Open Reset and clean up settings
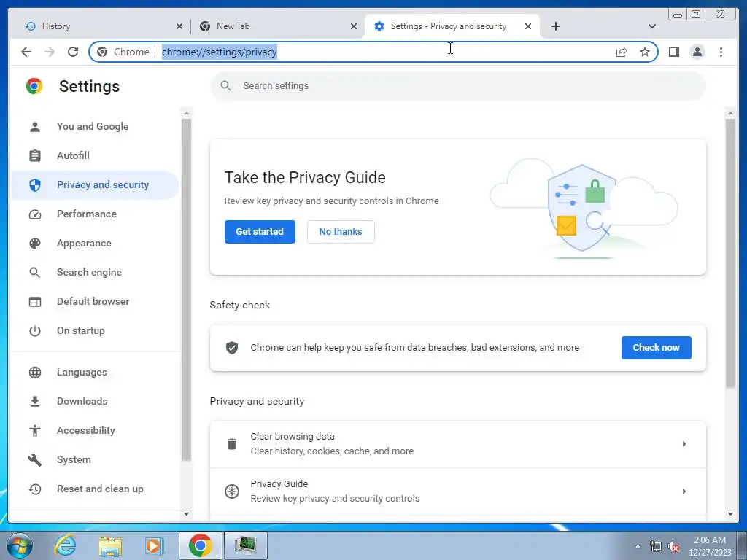The width and height of the screenshot is (747, 560). click(x=94, y=489)
